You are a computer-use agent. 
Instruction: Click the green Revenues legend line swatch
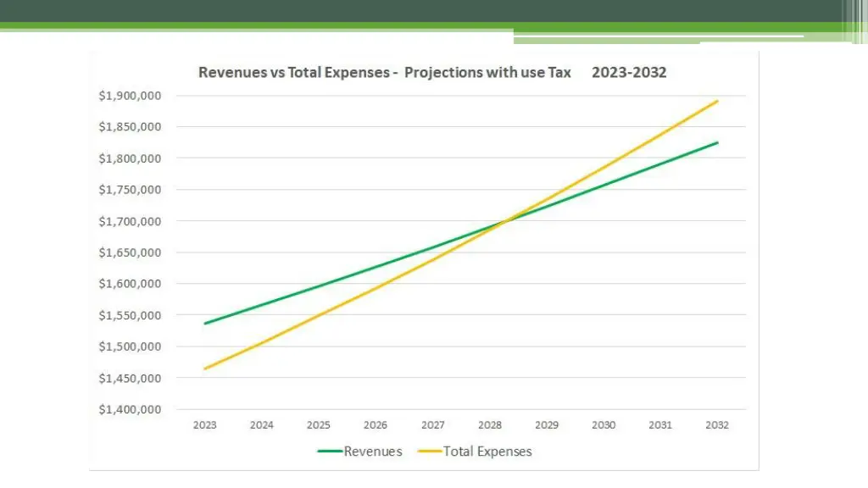click(330, 452)
